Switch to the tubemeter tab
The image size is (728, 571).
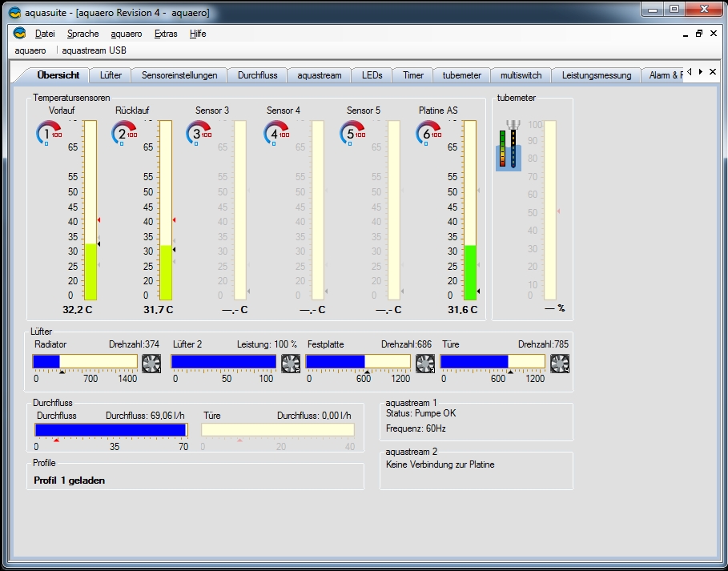click(x=461, y=75)
